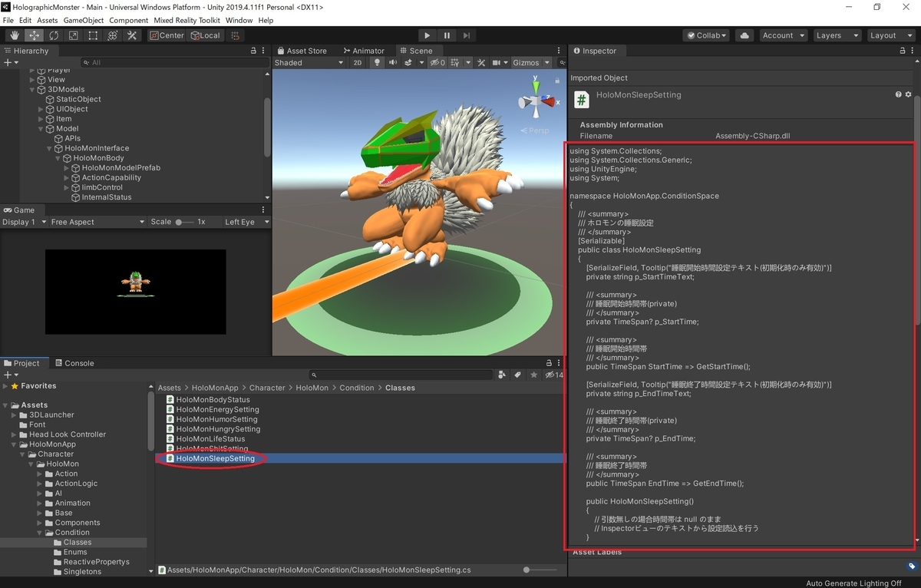This screenshot has height=588, width=921.
Task: Open Hierarchy create plus menu
Action: pyautogui.click(x=9, y=62)
